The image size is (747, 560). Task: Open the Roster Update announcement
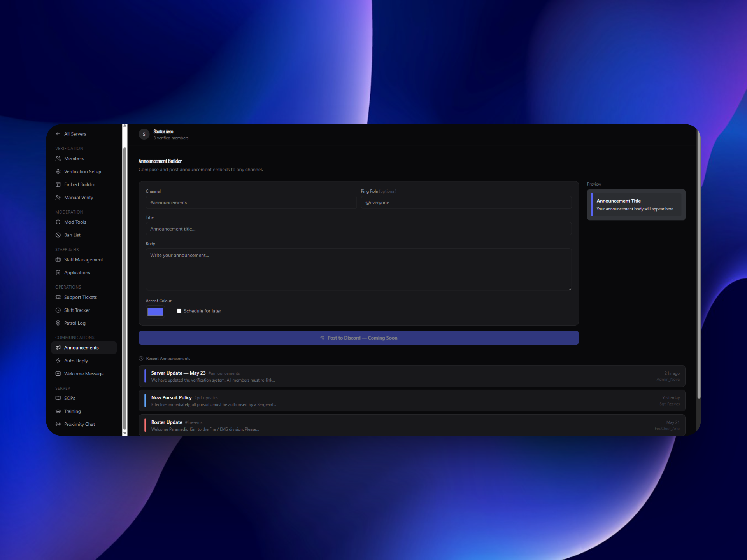pos(412,425)
